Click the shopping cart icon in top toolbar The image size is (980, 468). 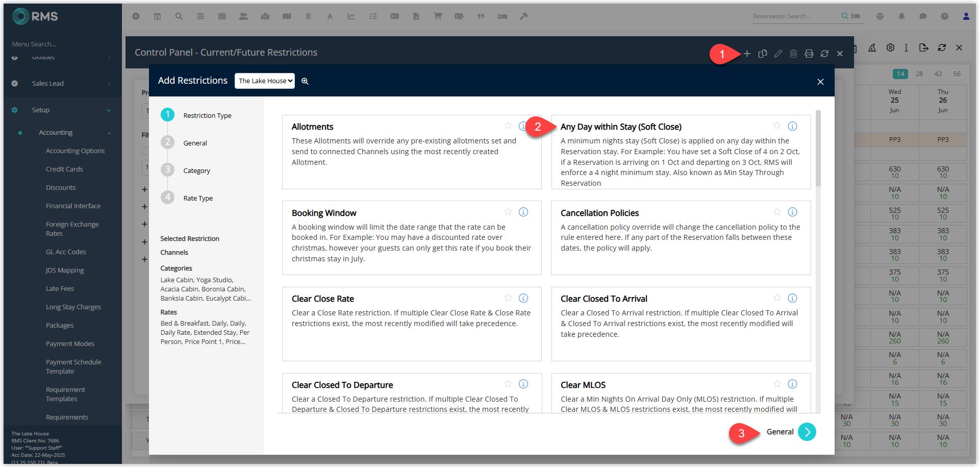(x=438, y=16)
